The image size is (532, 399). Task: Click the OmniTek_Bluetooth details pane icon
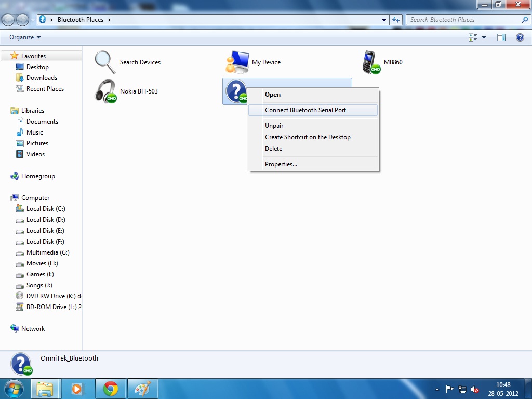pos(21,364)
